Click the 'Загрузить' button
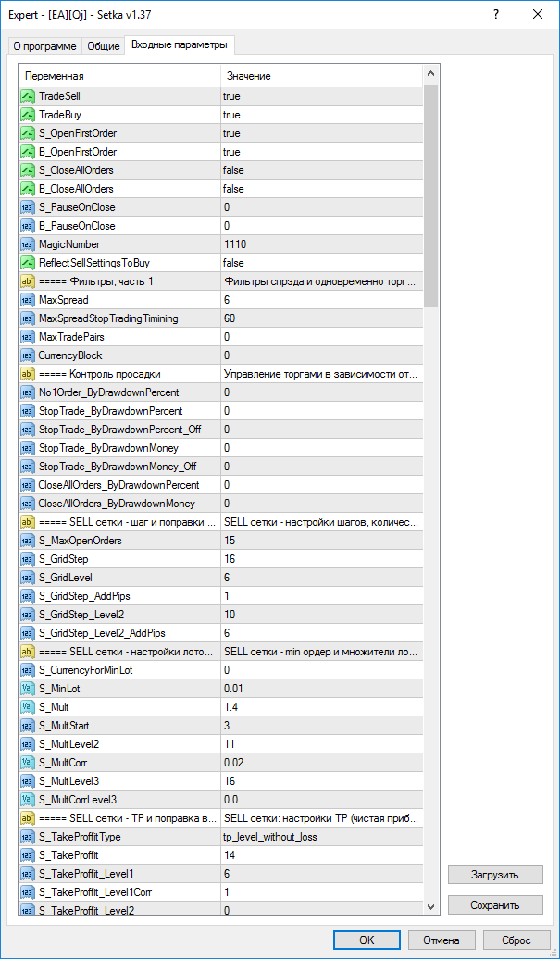This screenshot has width=560, height=959. pos(495,874)
